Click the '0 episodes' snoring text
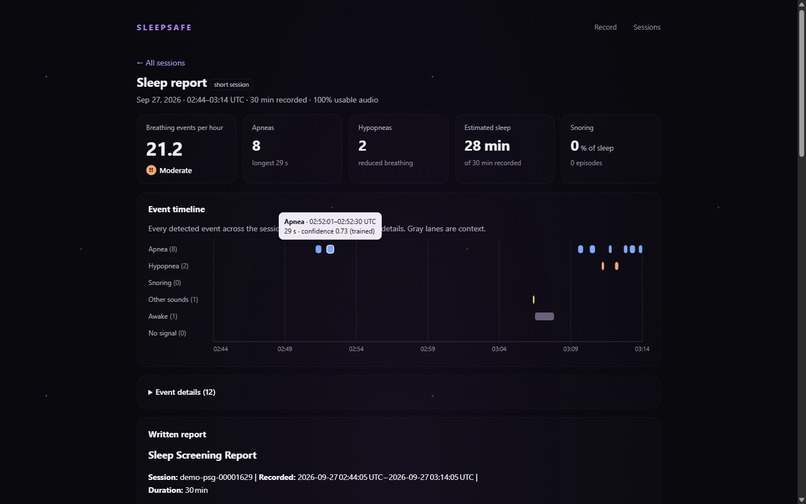 (x=586, y=163)
